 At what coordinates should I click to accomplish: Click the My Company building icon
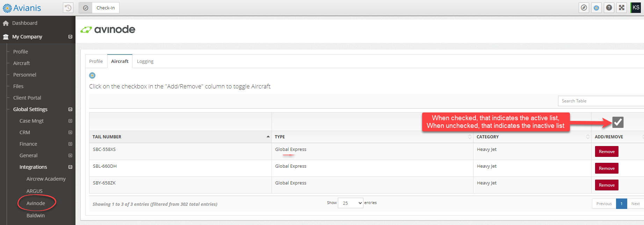6,37
